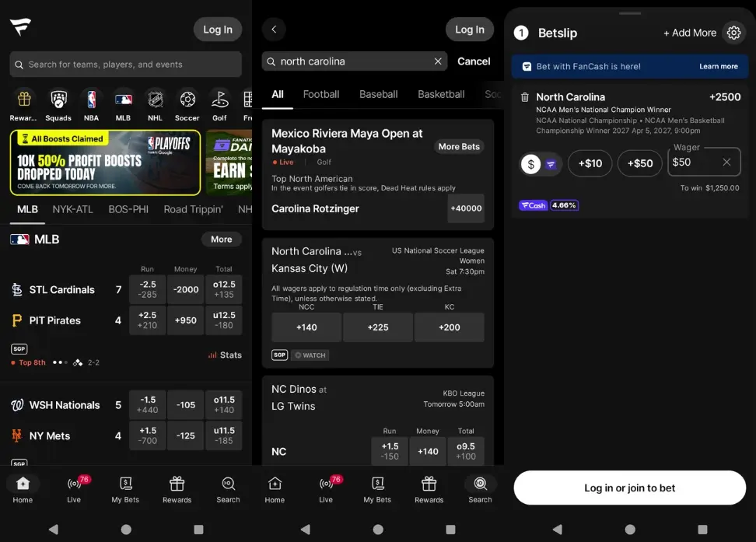756x542 pixels.
Task: Select Baseball search filter tab
Action: pos(379,95)
